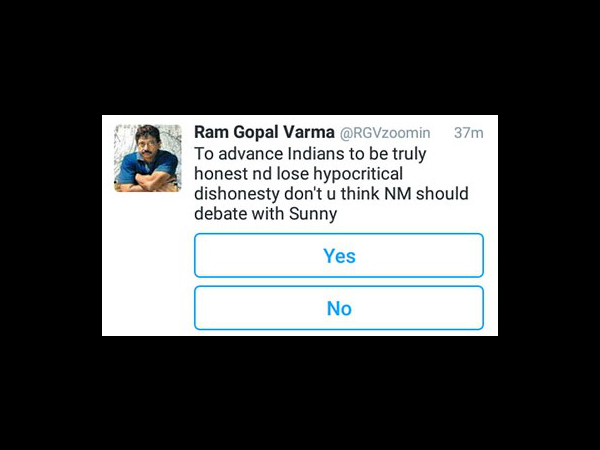Open Ram Gopal Varma's profile picture
The image size is (600, 450).
click(148, 158)
